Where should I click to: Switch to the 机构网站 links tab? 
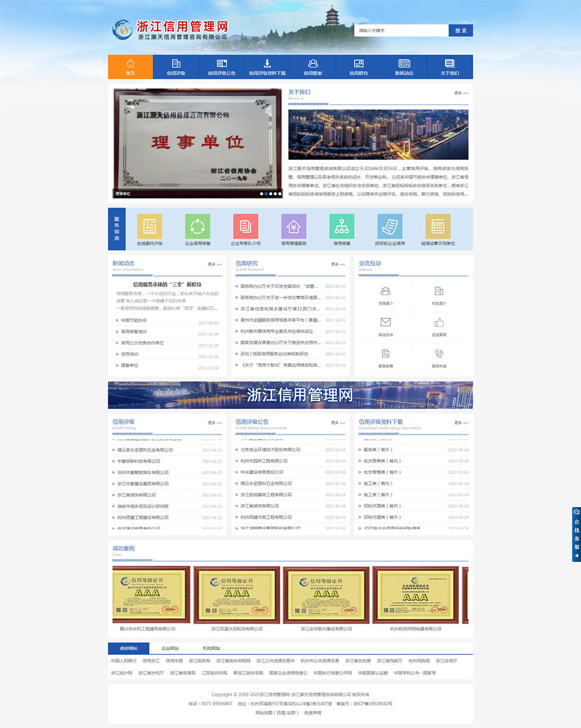point(211,648)
